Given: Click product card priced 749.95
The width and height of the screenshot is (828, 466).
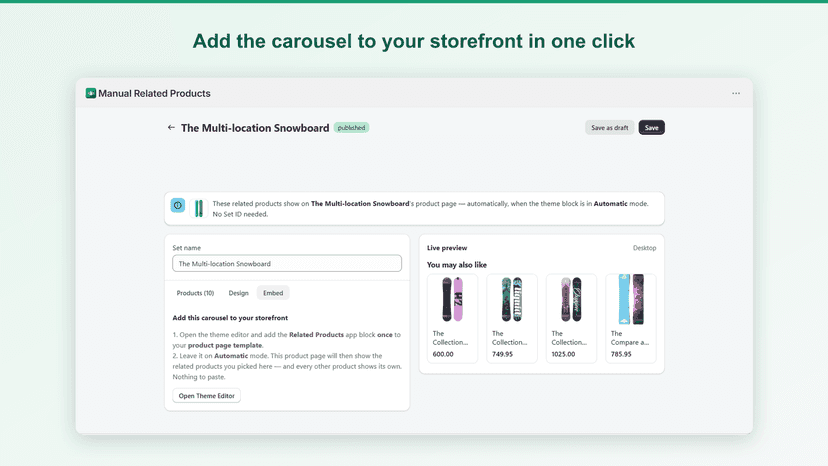Looking at the screenshot, I should [512, 318].
